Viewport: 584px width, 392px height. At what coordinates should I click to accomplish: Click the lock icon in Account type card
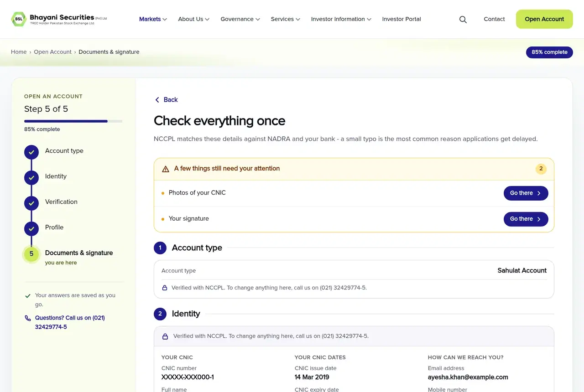[165, 288]
